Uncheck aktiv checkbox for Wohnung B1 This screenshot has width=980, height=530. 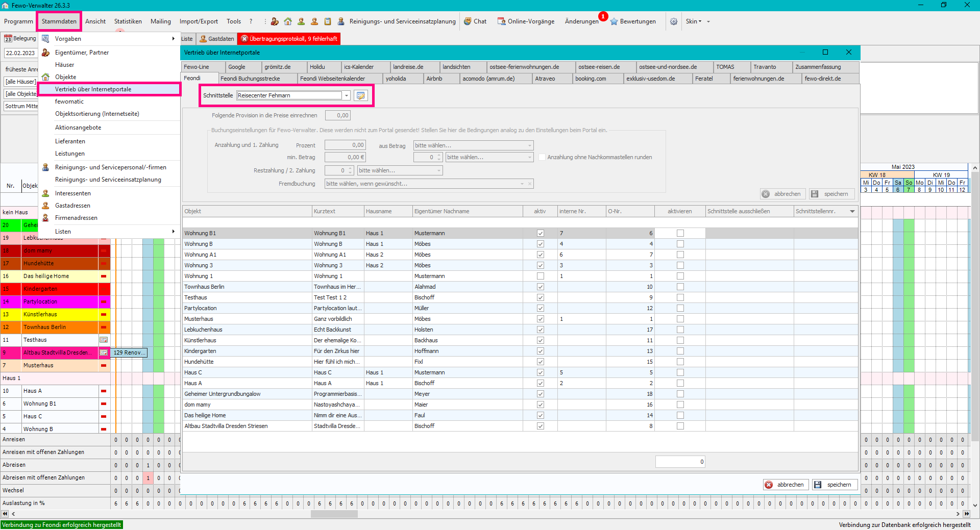[540, 233]
